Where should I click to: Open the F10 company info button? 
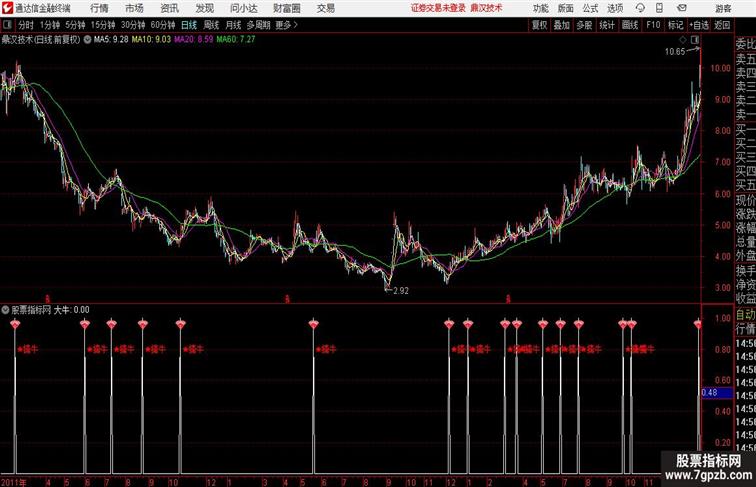[x=653, y=25]
